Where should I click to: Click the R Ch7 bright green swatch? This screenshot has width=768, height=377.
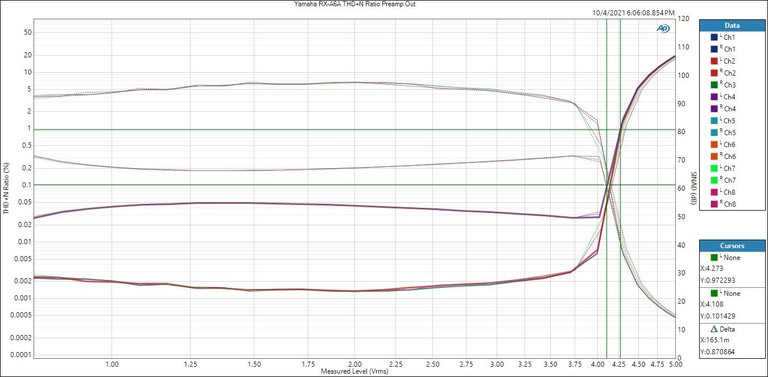coord(714,180)
